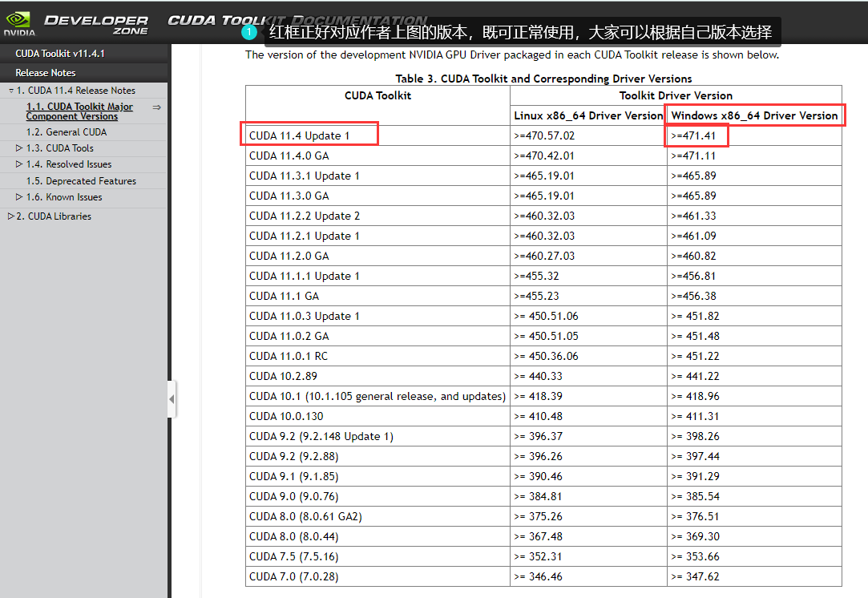The width and height of the screenshot is (868, 598).
Task: Collapse the sidebar with the arrow handle
Action: coord(172,398)
